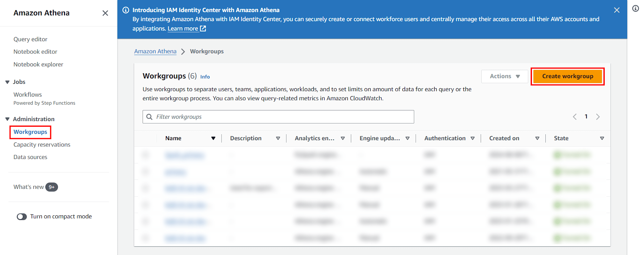
Task: Sort by Engine update column arrow
Action: click(x=407, y=138)
